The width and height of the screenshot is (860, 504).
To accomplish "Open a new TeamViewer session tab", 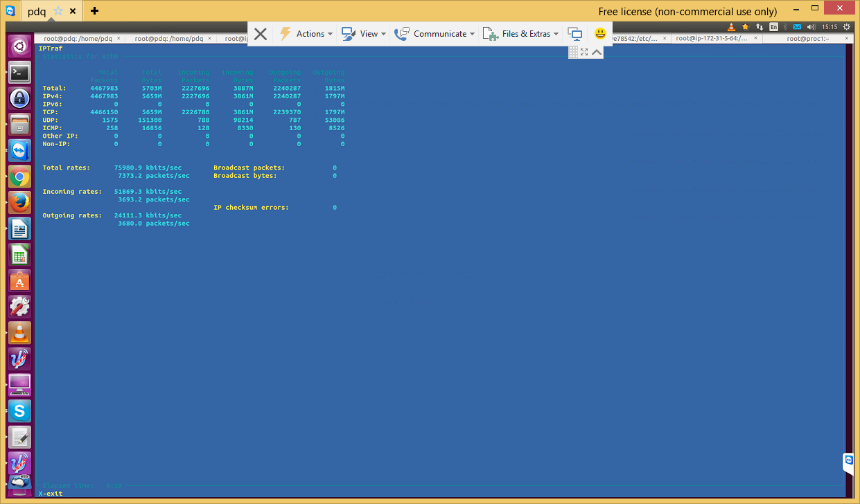I will [x=94, y=10].
